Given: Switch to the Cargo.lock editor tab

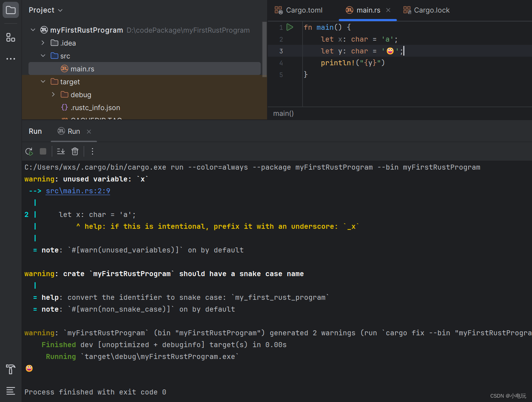Looking at the screenshot, I should point(427,10).
